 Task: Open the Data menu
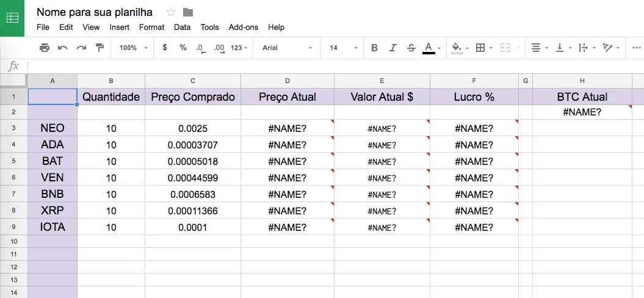(x=183, y=27)
